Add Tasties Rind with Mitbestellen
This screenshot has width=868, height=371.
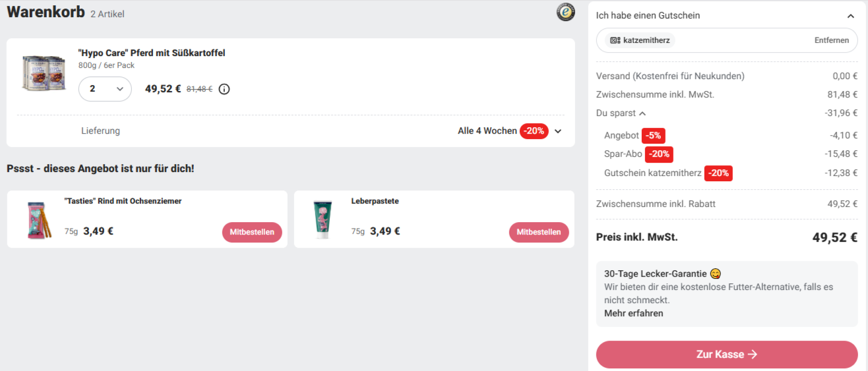(x=252, y=232)
